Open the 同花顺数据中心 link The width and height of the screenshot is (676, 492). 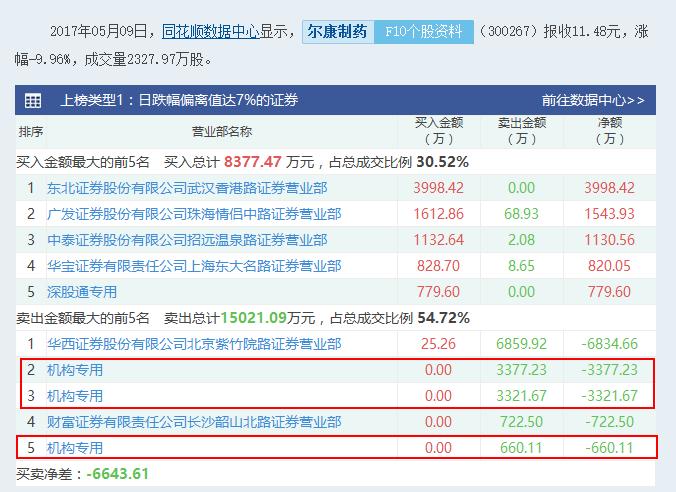(211, 31)
